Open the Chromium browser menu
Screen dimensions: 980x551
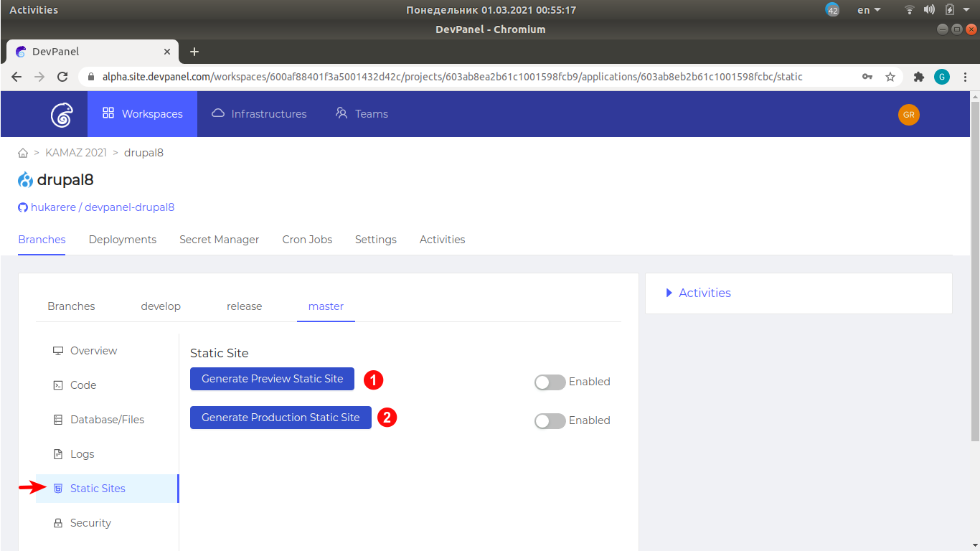(965, 76)
